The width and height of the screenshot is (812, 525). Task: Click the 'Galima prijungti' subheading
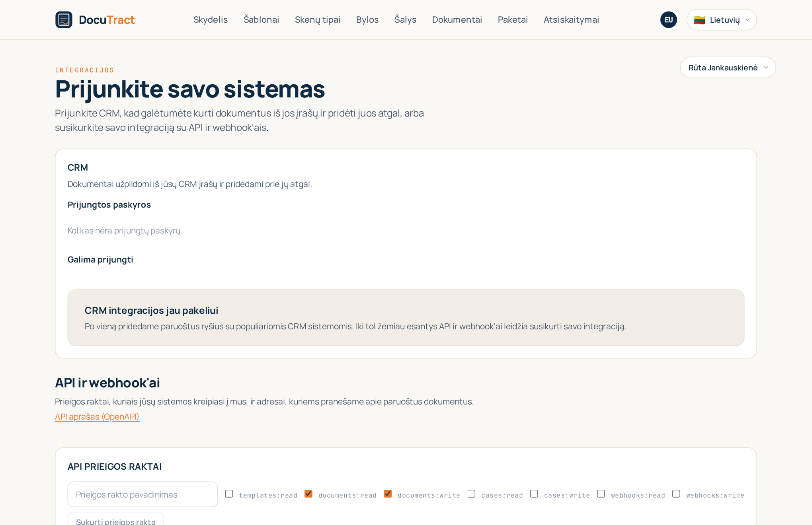pyautogui.click(x=100, y=260)
